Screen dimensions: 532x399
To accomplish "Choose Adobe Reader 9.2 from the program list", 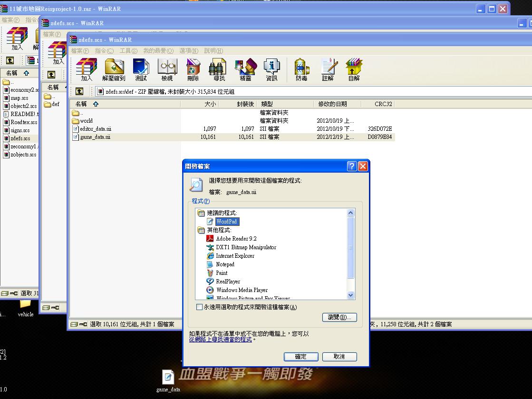I will coord(236,239).
